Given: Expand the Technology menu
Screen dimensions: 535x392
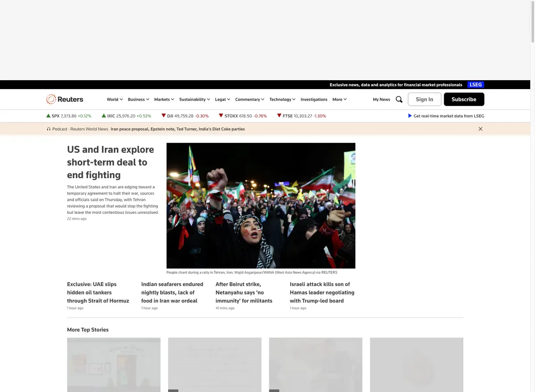Looking at the screenshot, I should point(283,99).
